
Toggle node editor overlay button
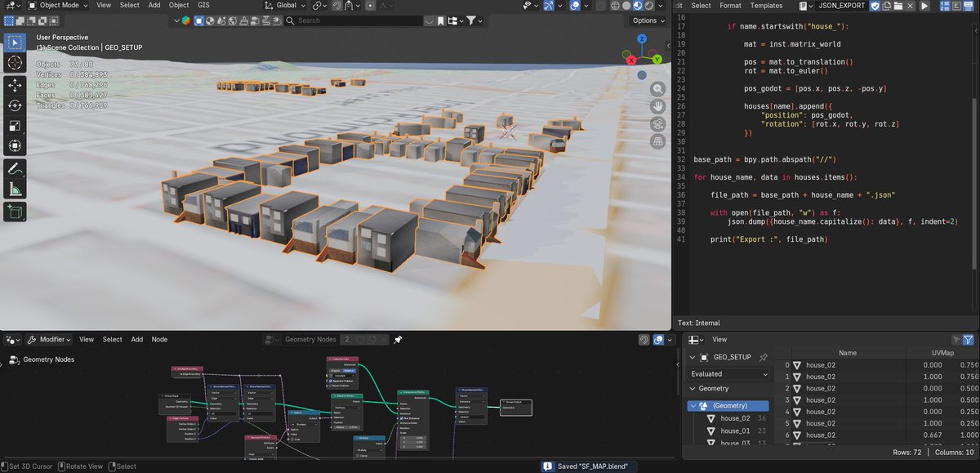pos(658,339)
